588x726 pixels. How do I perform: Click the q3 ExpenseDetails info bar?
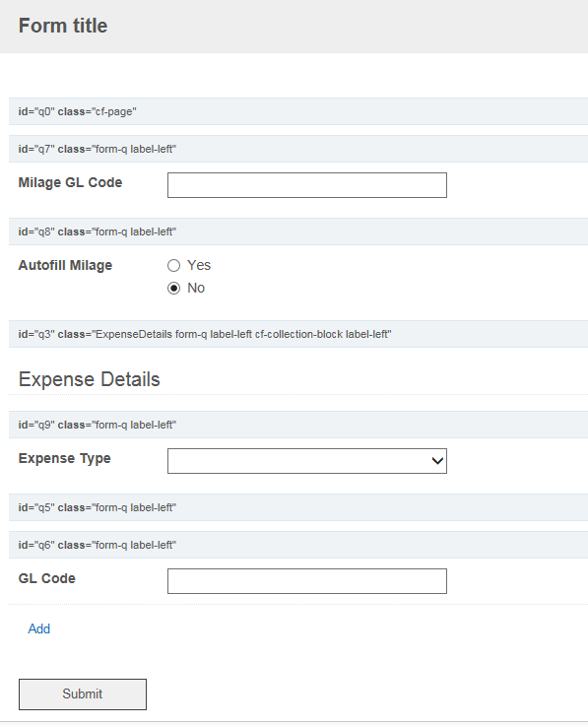[298, 334]
